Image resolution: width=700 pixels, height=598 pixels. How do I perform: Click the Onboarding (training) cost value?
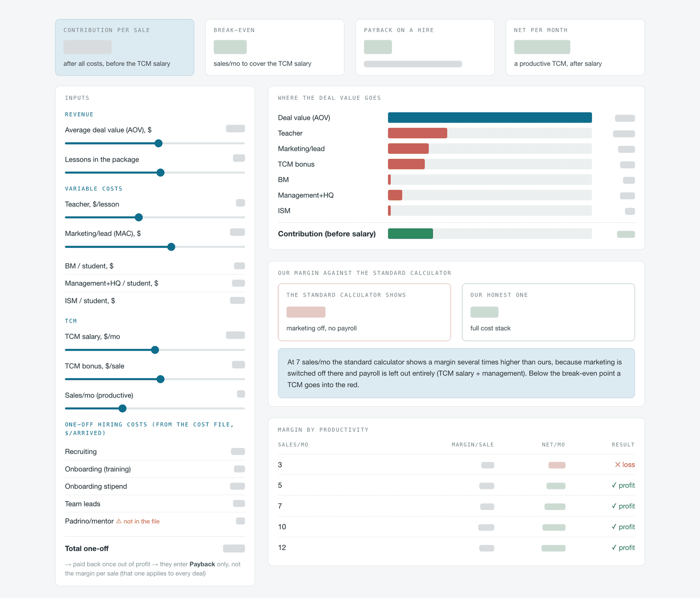tap(239, 469)
